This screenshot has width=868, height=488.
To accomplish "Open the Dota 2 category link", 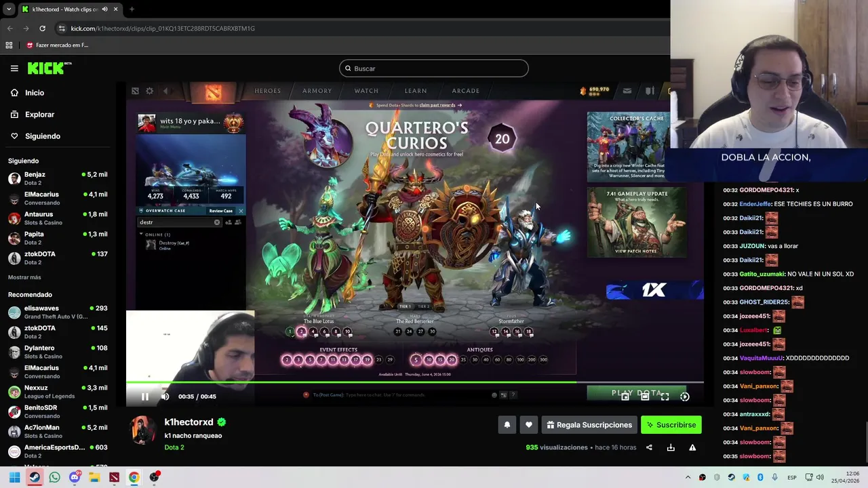I will coord(174,447).
